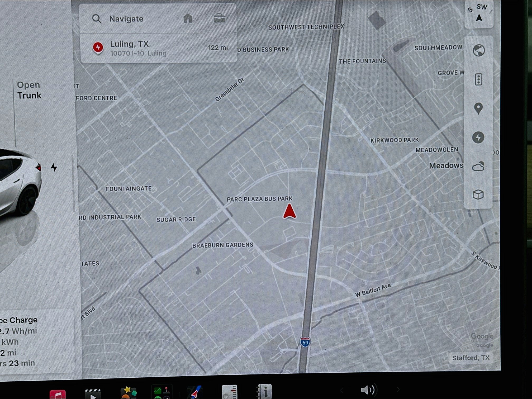Viewport: 532px width, 399px height.
Task: Show charging stations lightning icon
Action: pos(478,137)
